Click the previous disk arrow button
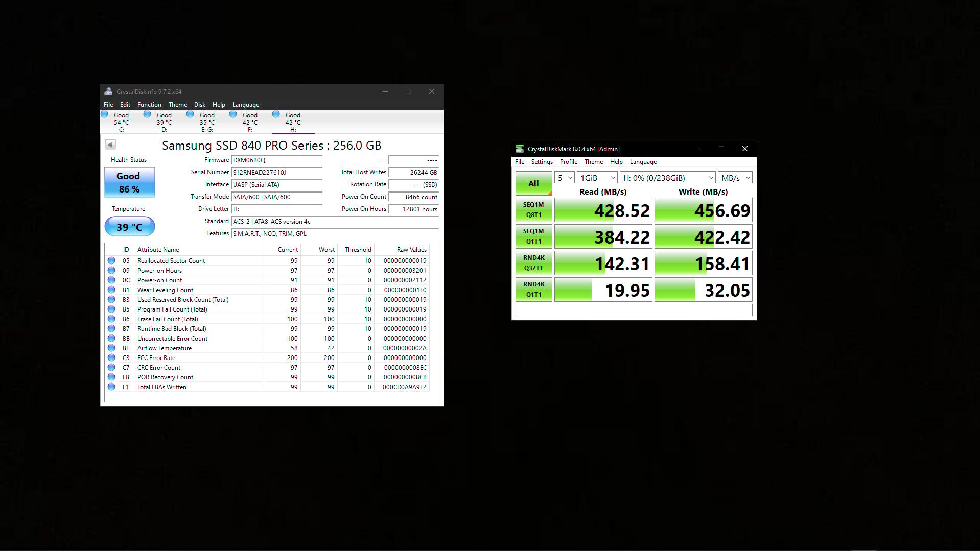Image resolution: width=980 pixels, height=551 pixels. point(110,145)
